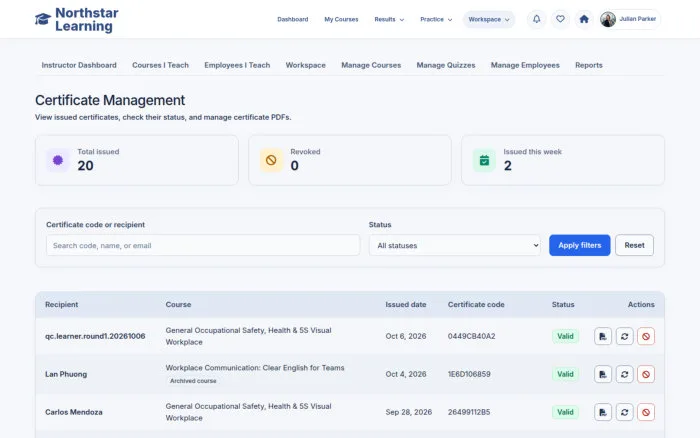
Task: Click recipient name Carlos Mendoza
Action: coord(74,412)
